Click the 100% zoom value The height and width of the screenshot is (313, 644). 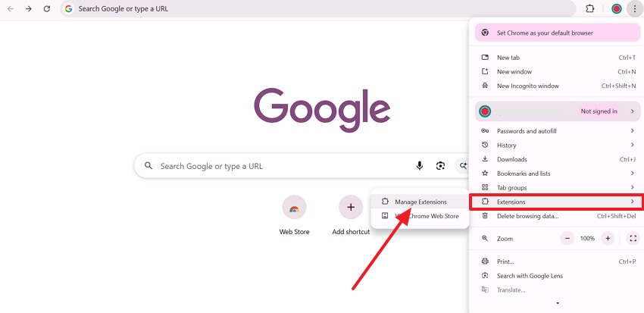[587, 238]
